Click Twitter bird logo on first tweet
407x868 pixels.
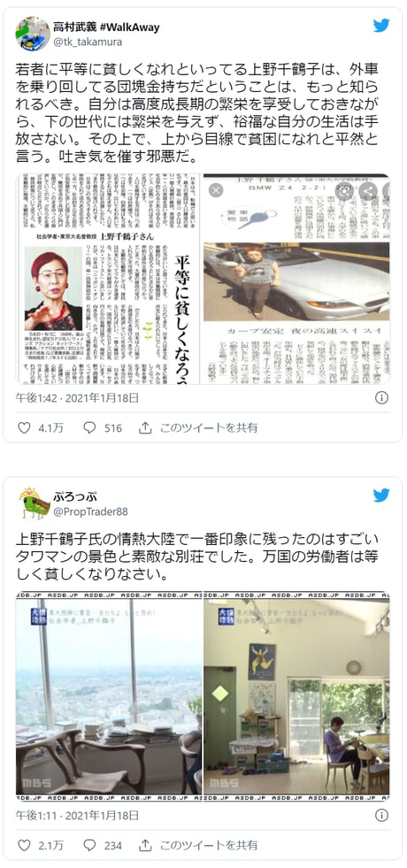pos(381,26)
